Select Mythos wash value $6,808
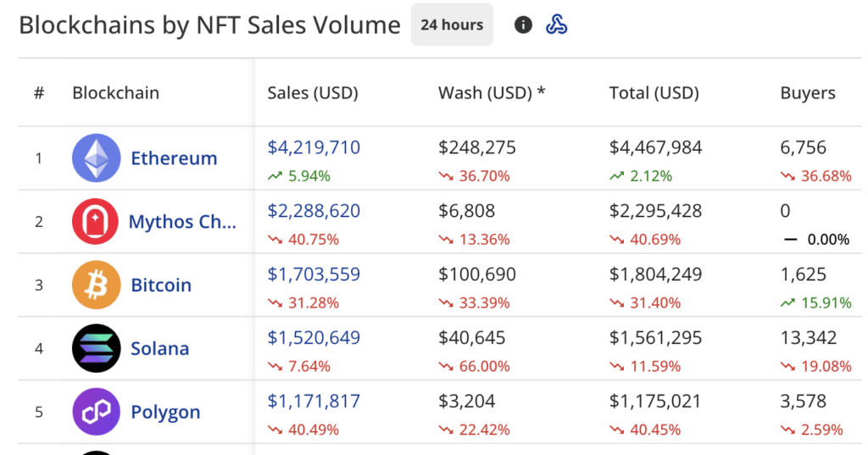The width and height of the screenshot is (868, 455). pos(467,210)
